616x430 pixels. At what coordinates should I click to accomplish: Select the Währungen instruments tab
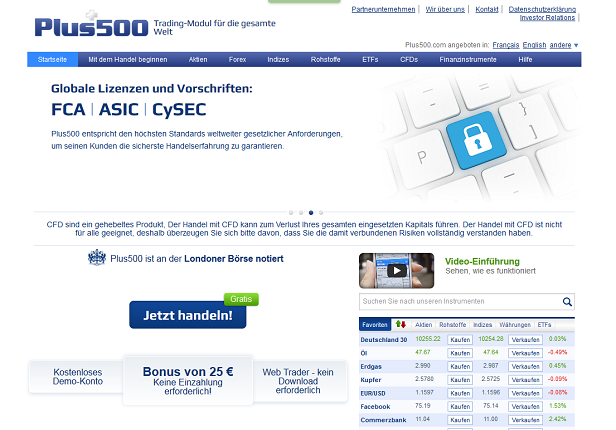(x=515, y=325)
